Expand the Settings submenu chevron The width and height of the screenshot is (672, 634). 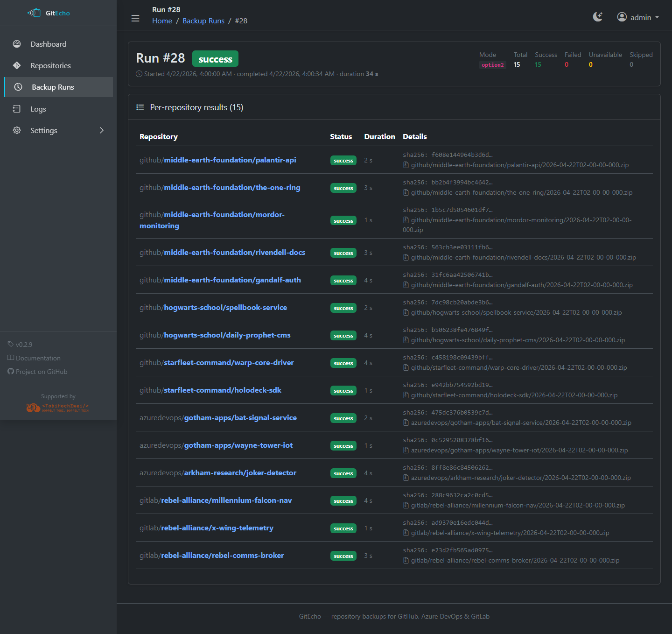tap(102, 130)
